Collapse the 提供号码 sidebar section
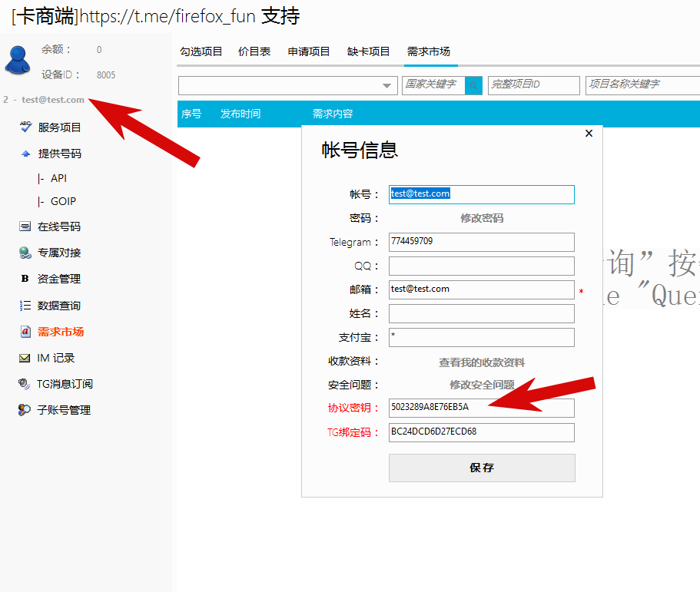 click(59, 154)
